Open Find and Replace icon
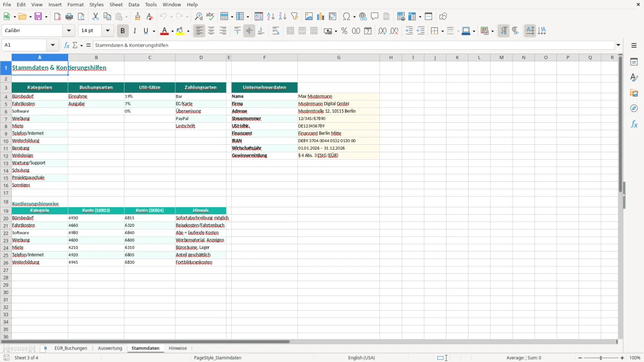 click(x=198, y=17)
